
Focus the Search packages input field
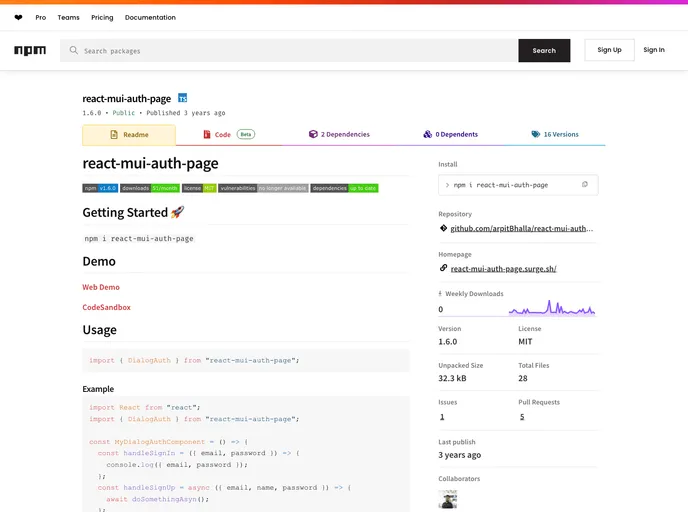coord(289,50)
